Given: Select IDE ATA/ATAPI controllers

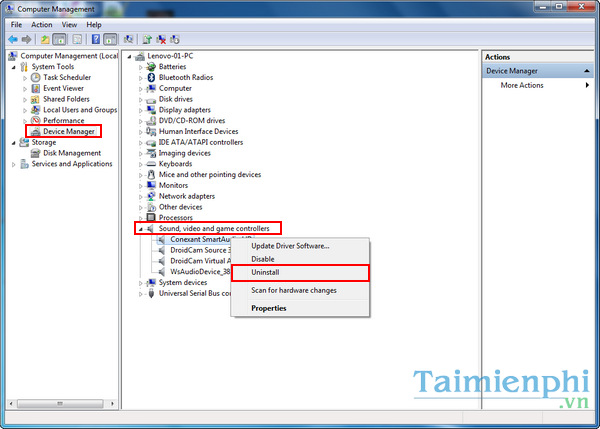Looking at the screenshot, I should coord(201,142).
